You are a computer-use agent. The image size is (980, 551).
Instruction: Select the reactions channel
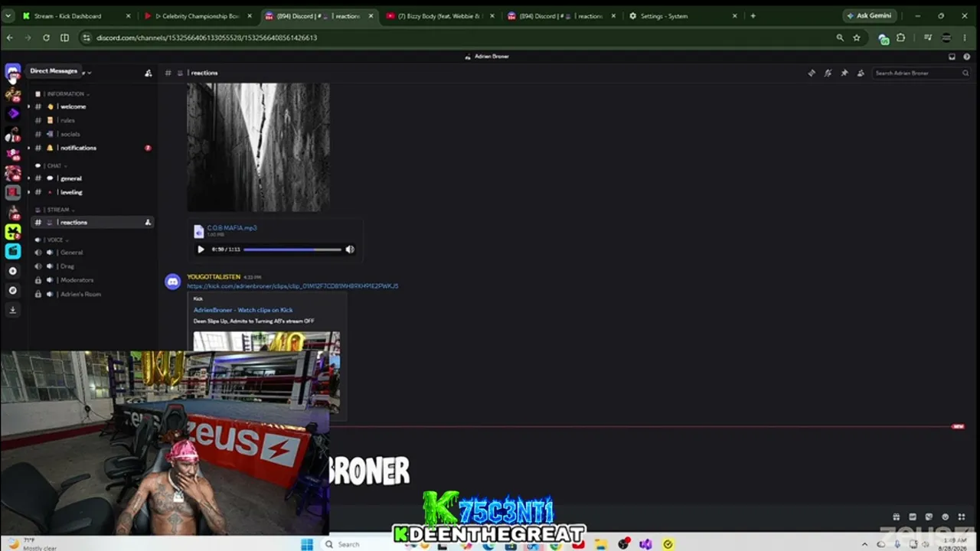coord(92,222)
